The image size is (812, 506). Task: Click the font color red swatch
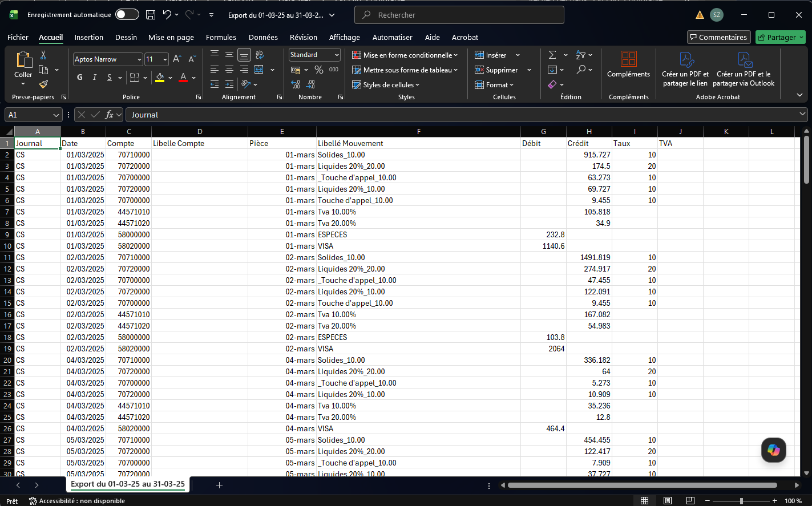(x=183, y=78)
